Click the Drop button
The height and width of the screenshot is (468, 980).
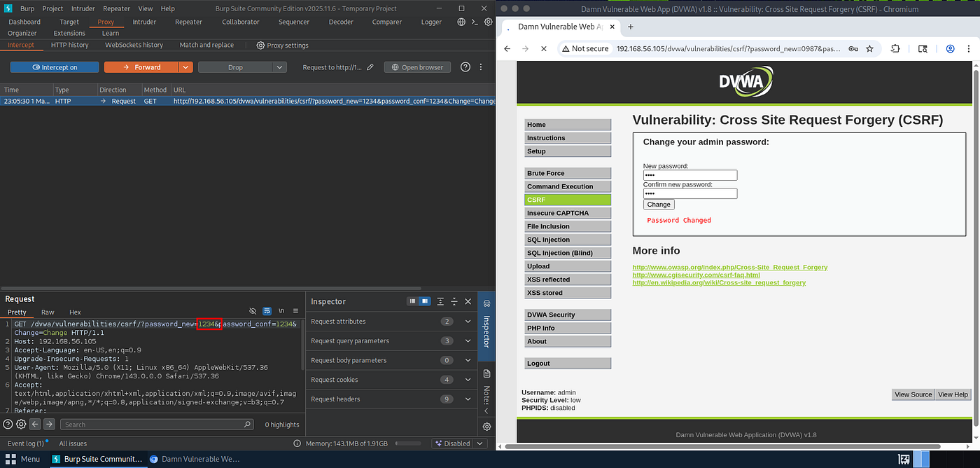tap(235, 67)
